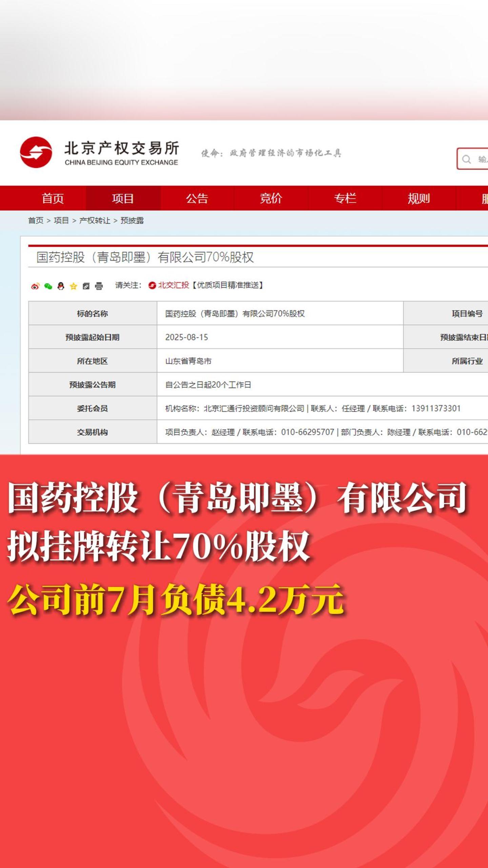The image size is (488, 868).
Task: Click the 预披露公告期 header cell
Action: (x=93, y=385)
